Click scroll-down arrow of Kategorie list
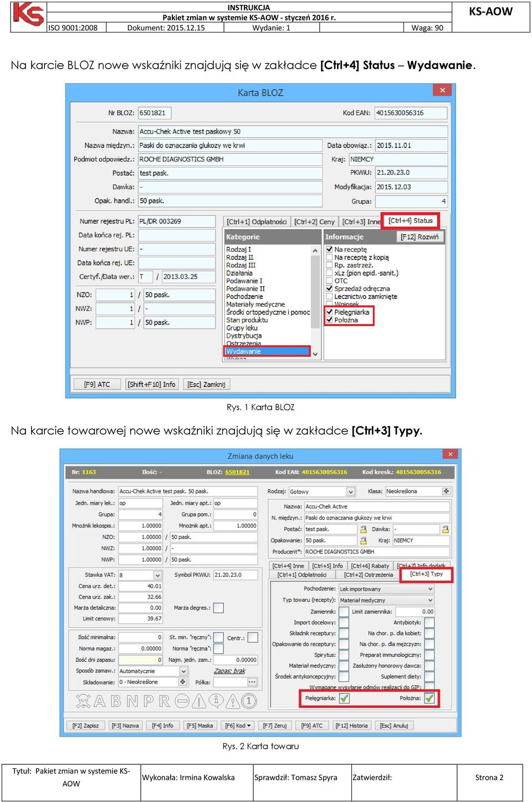Viewport: 532px width, 802px height. click(x=315, y=354)
